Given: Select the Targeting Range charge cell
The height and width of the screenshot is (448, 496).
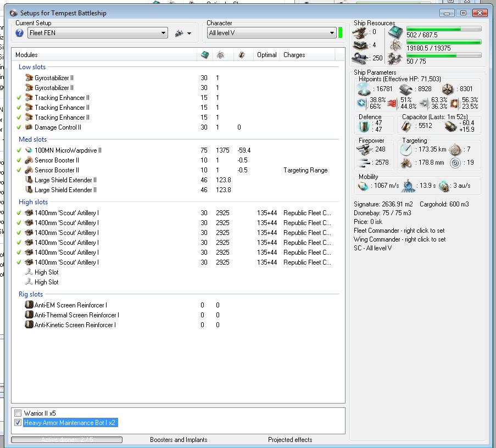Looking at the screenshot, I should coord(305,170).
